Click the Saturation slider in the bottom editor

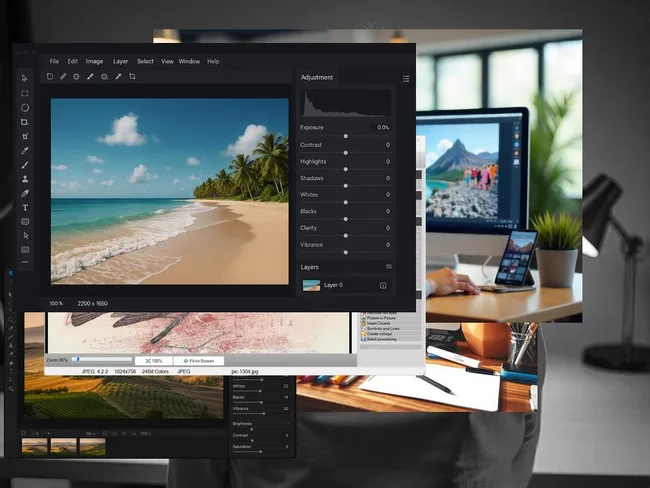(x=260, y=452)
